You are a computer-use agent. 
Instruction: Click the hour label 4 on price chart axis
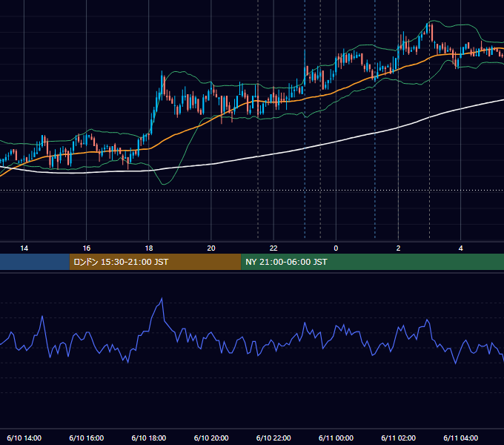pyautogui.click(x=460, y=248)
